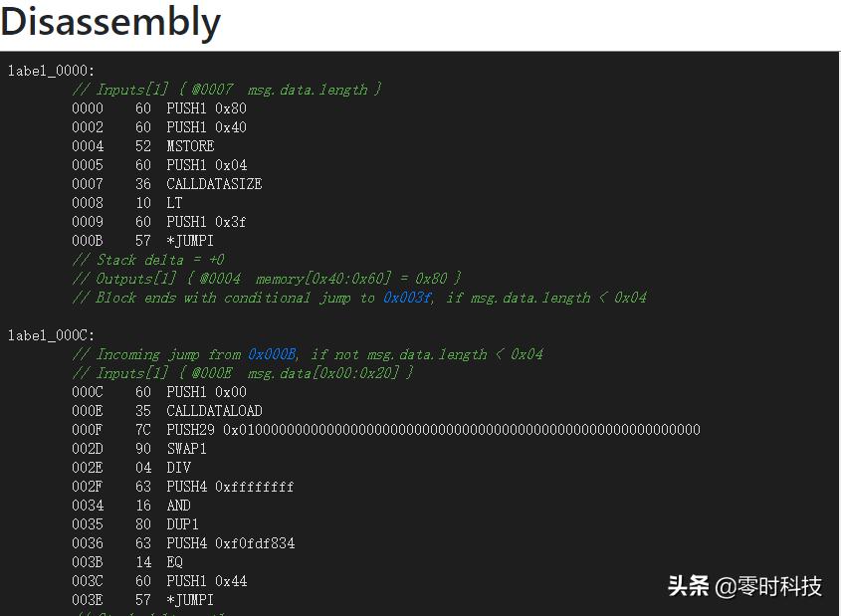Click the CALLDATALOAD instruction

click(214, 411)
